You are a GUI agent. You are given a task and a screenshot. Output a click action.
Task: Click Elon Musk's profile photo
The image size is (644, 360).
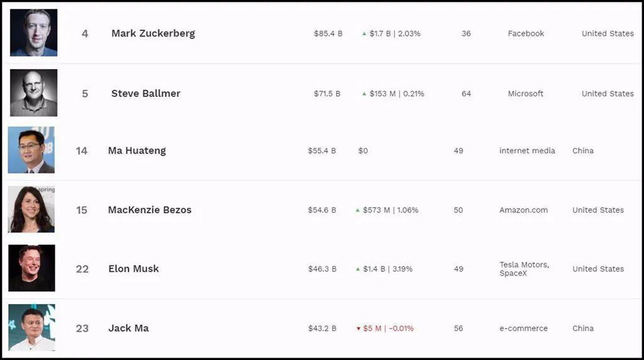(31, 268)
